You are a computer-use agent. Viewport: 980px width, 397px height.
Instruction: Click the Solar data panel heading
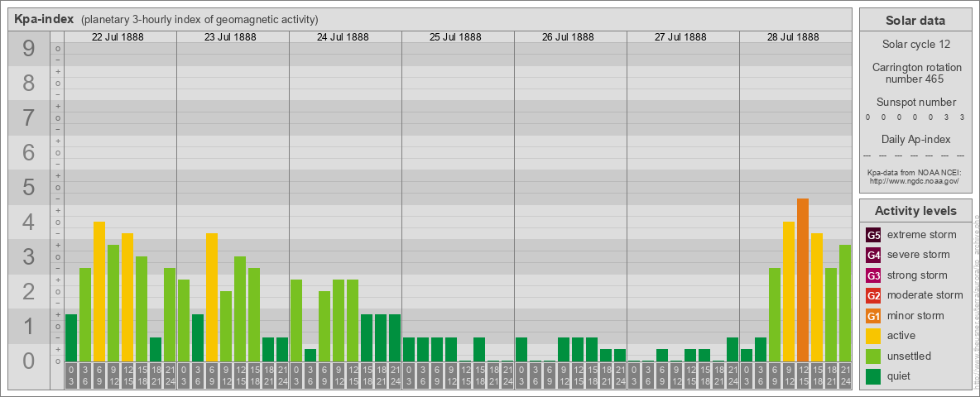(915, 21)
